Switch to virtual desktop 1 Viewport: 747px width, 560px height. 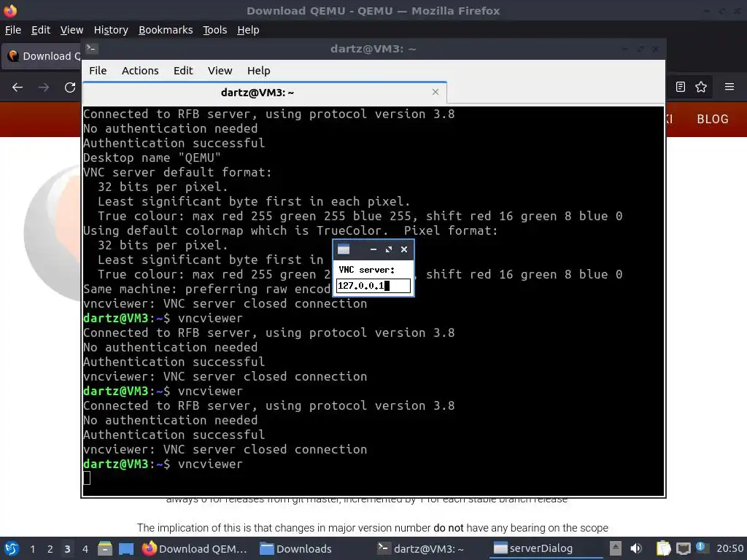[x=32, y=548]
